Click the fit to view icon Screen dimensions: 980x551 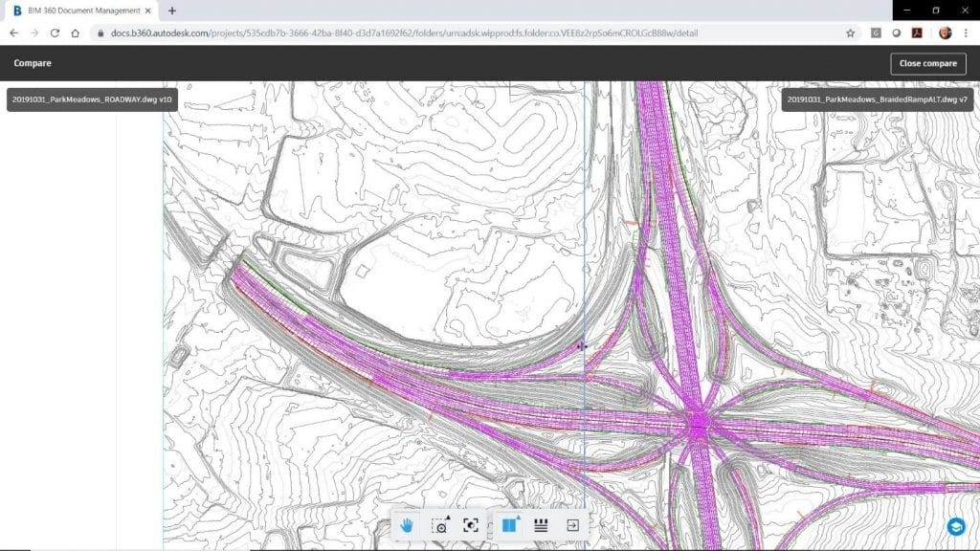tap(470, 525)
